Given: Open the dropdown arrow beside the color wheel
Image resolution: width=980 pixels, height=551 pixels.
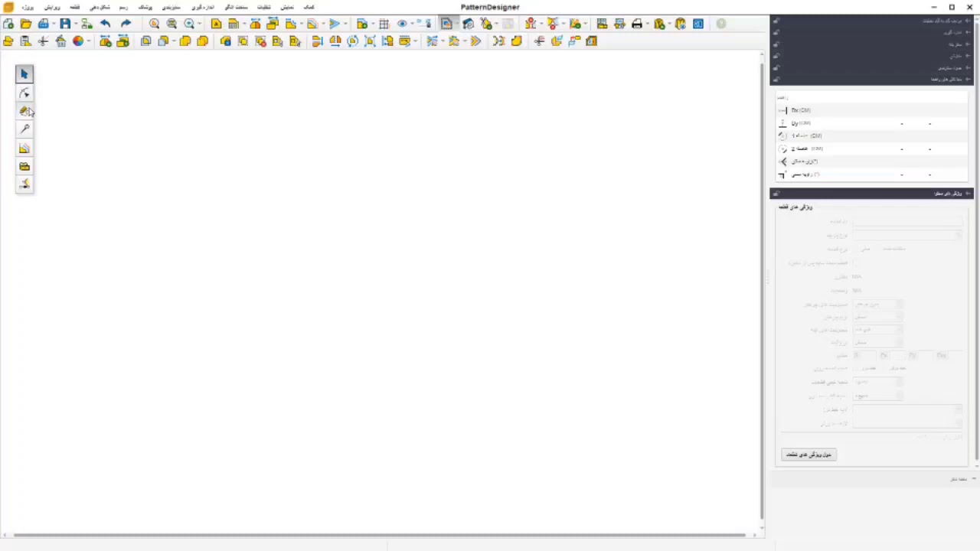Looking at the screenshot, I should tap(89, 41).
